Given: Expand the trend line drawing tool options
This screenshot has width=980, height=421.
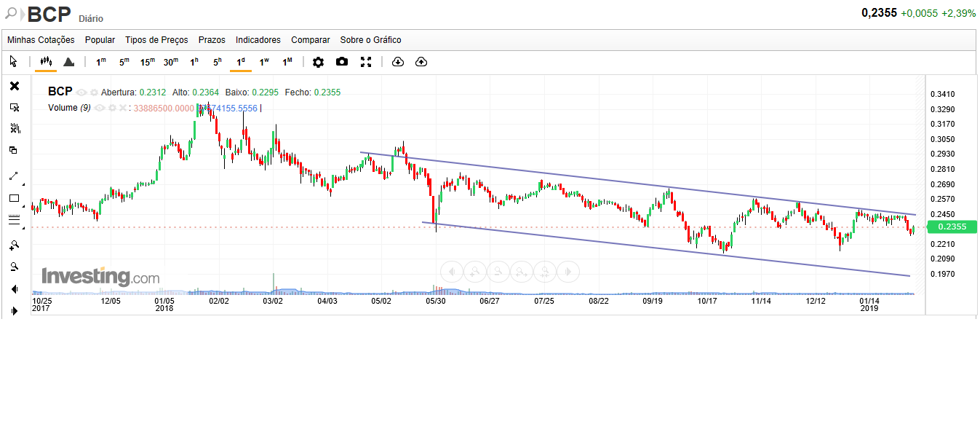Looking at the screenshot, I should click(x=24, y=184).
